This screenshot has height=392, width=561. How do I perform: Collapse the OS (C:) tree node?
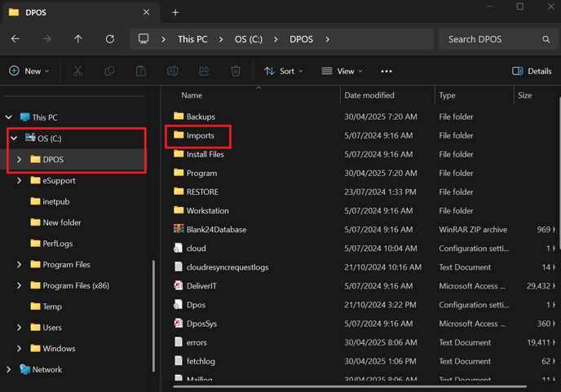[14, 138]
